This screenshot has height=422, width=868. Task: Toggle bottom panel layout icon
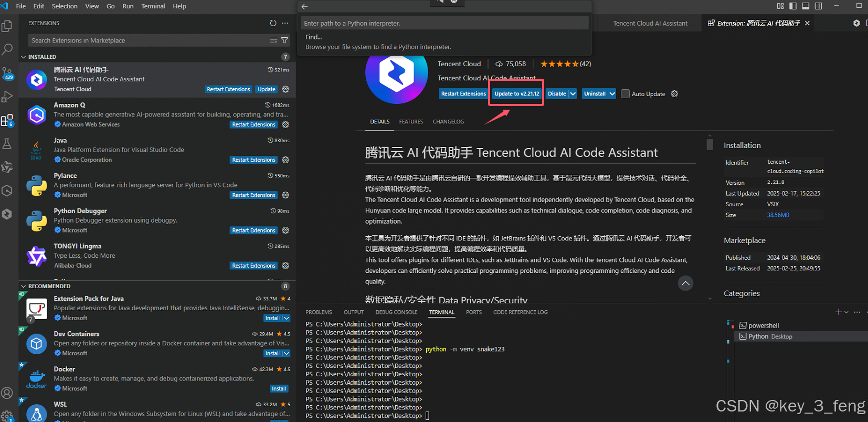tap(806, 6)
